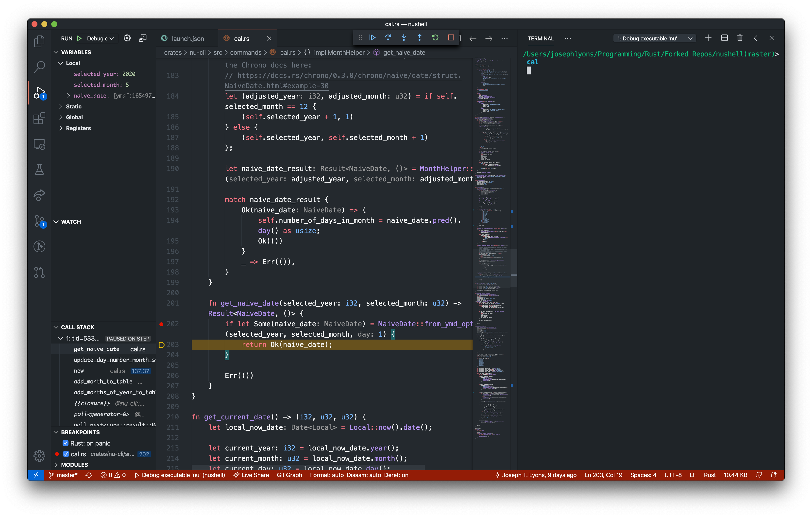This screenshot has width=812, height=517.
Task: Click the Step Over debug icon
Action: 388,38
